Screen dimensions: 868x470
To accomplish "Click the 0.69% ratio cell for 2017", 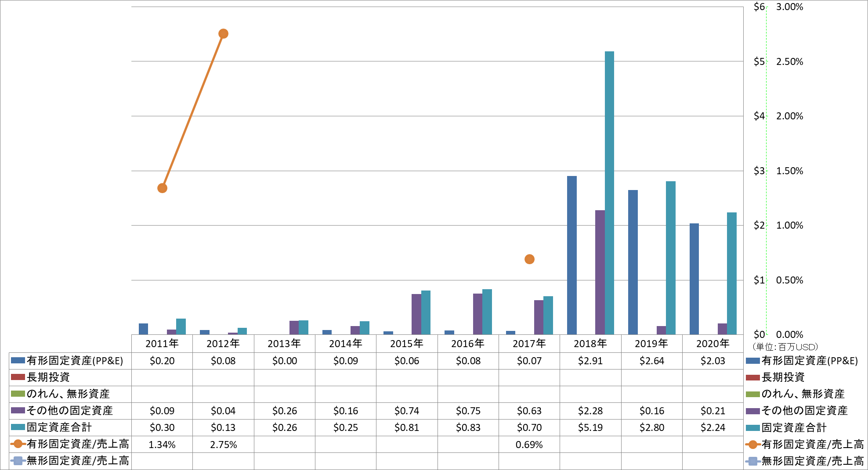I will pyautogui.click(x=529, y=445).
